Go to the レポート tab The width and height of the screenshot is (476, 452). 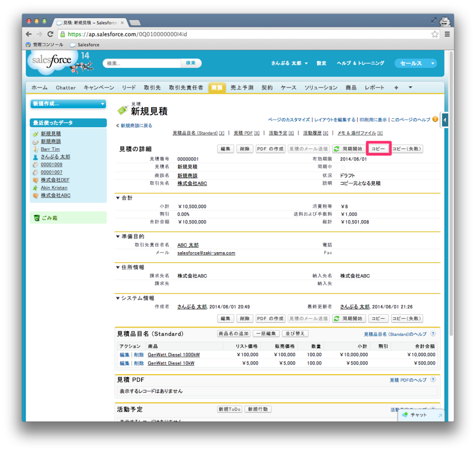[374, 88]
